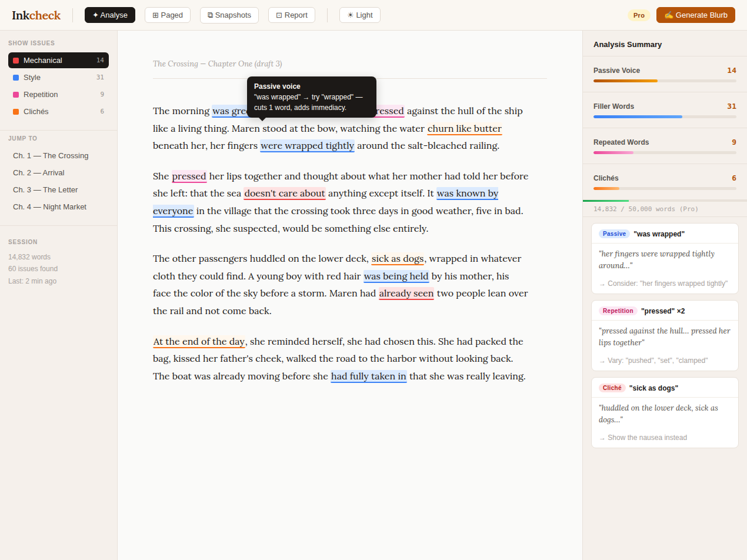The height and width of the screenshot is (560, 747).
Task: Expand the Passive 'was wrapped' issue card
Action: (665, 234)
